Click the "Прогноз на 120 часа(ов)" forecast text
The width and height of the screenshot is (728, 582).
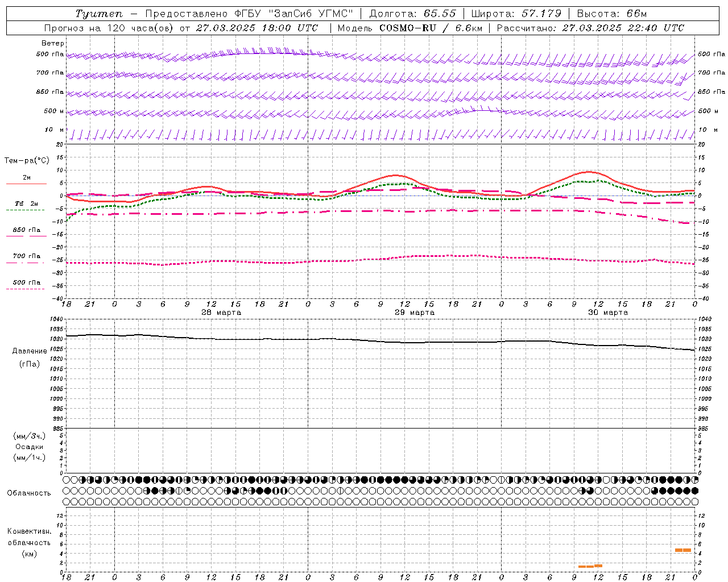tap(108, 28)
